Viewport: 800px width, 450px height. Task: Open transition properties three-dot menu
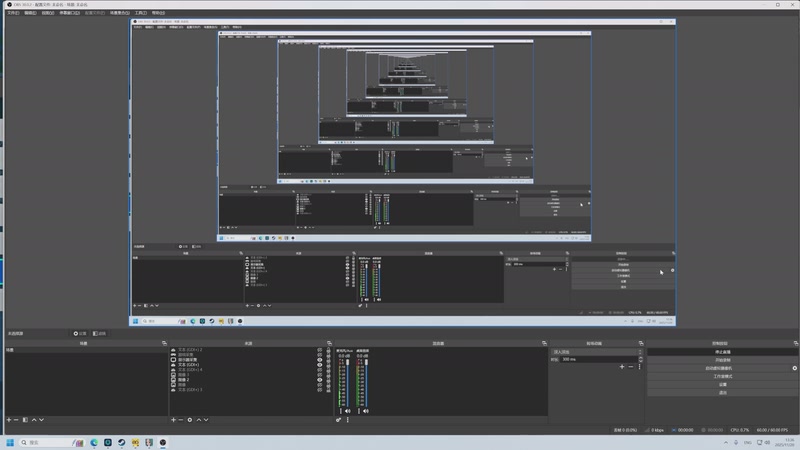(x=639, y=367)
